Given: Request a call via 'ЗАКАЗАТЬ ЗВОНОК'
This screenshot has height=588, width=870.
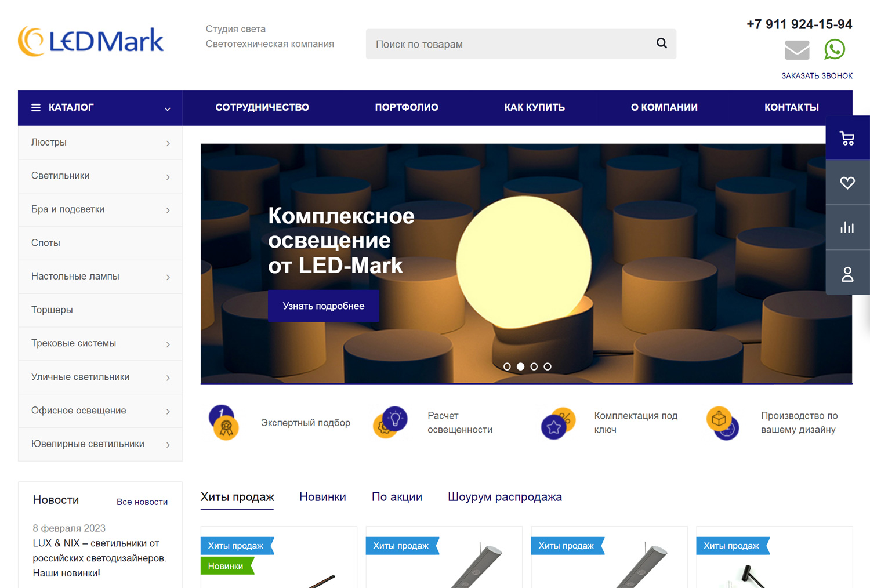Looking at the screenshot, I should pyautogui.click(x=817, y=75).
